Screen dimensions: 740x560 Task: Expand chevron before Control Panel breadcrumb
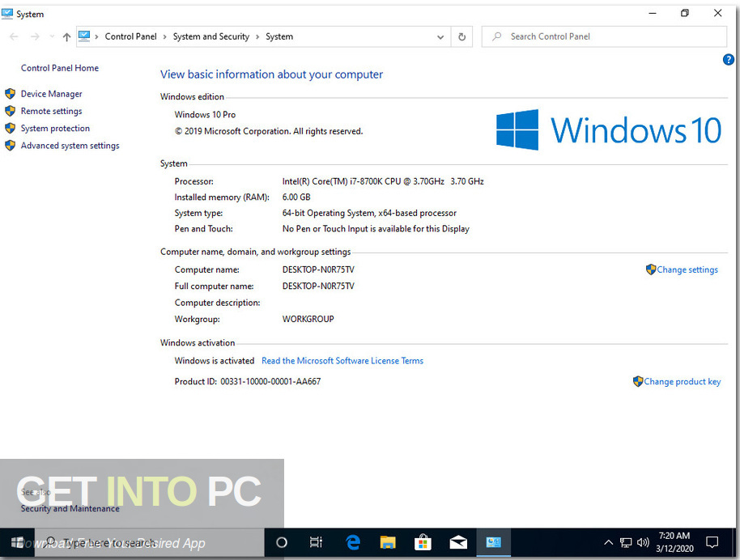tap(96, 36)
